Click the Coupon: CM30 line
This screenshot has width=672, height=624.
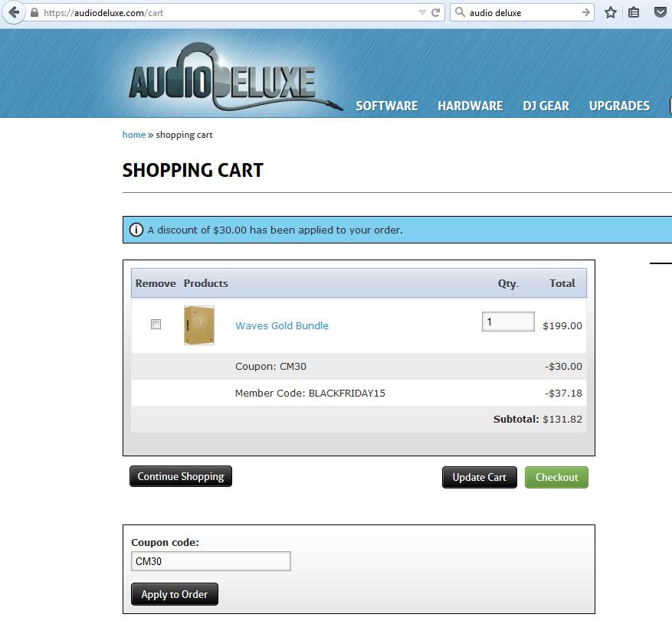[270, 367]
